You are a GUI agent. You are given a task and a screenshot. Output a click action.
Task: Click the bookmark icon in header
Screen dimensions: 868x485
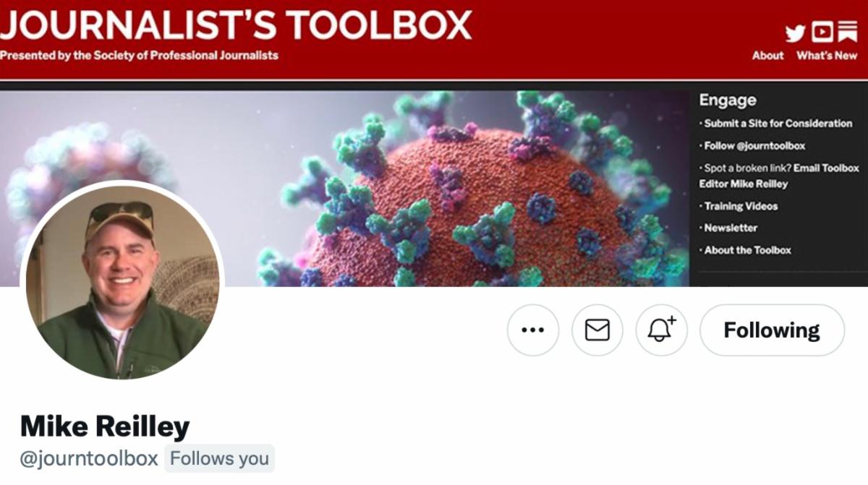pyautogui.click(x=847, y=33)
